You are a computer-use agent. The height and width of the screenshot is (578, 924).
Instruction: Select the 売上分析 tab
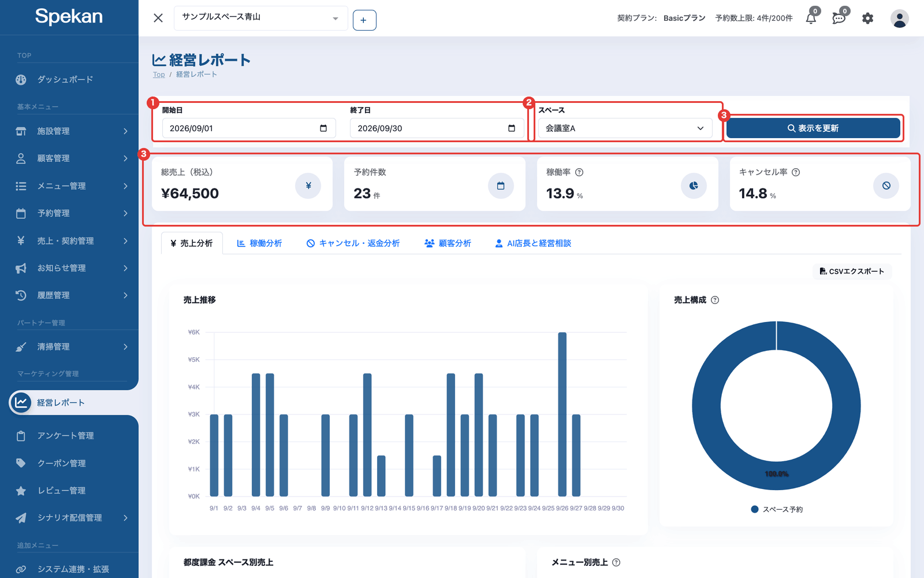click(192, 243)
